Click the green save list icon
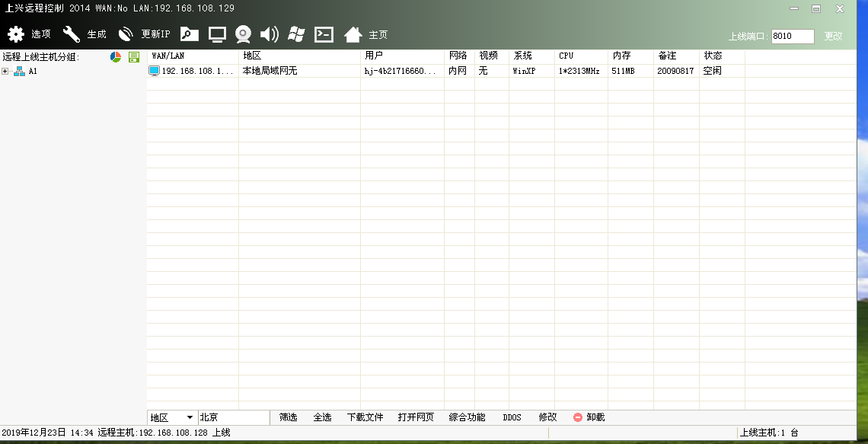This screenshot has width=868, height=444. pos(133,56)
